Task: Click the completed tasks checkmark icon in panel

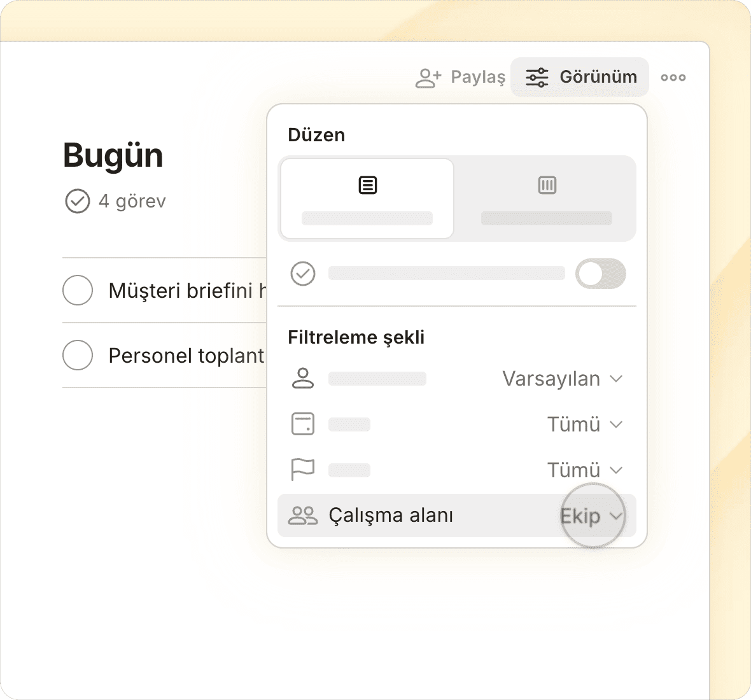Action: pos(303,274)
